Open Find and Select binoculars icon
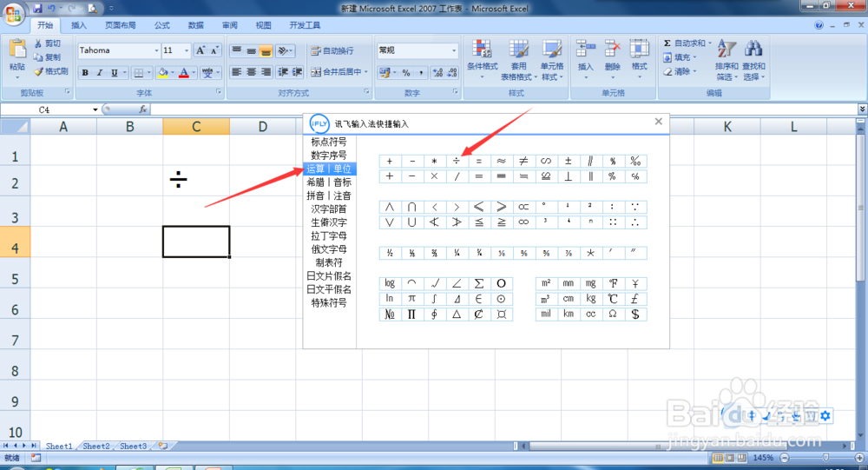This screenshot has height=470, width=868. click(x=753, y=49)
